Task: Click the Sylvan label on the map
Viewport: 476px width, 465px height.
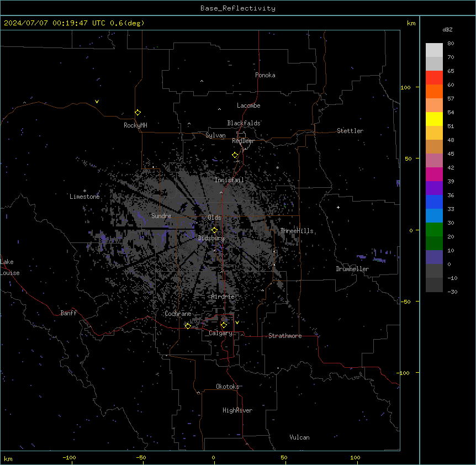Action: [215, 135]
